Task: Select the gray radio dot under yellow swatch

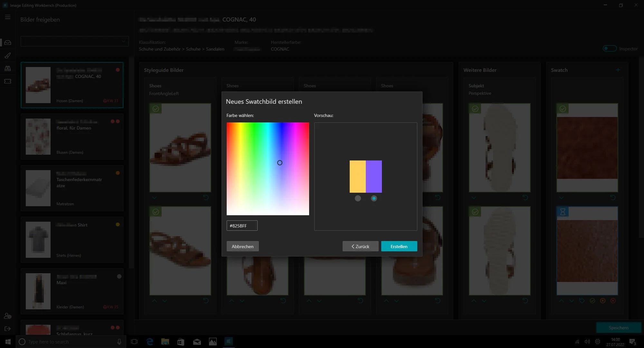Action: click(x=358, y=198)
